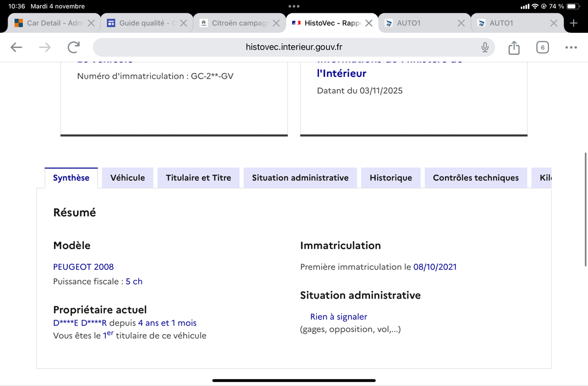The height and width of the screenshot is (386, 588).
Task: Reload the HistoVec page
Action: point(73,47)
